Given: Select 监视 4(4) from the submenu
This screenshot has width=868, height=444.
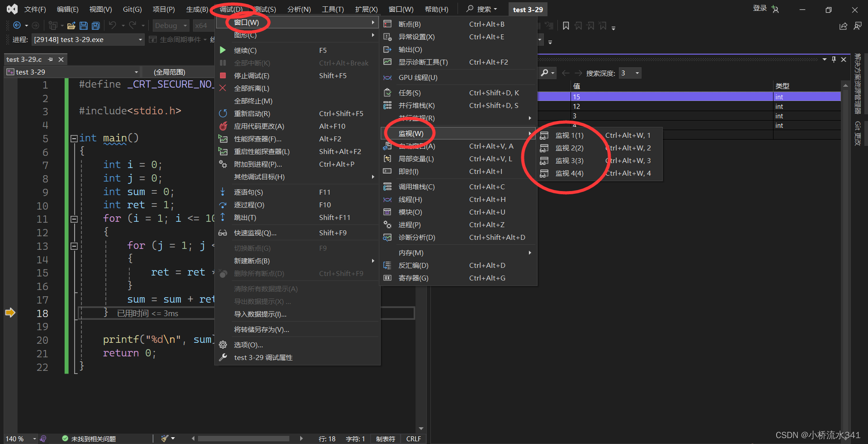Looking at the screenshot, I should [x=599, y=173].
